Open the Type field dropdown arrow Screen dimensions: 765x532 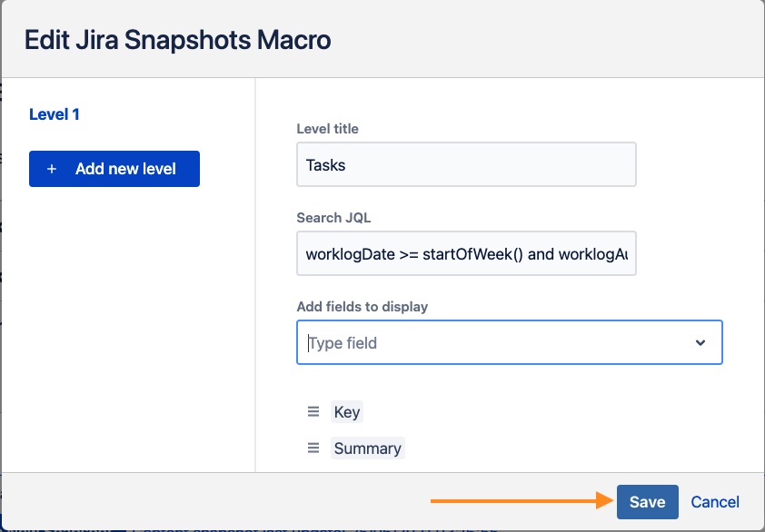(x=700, y=343)
